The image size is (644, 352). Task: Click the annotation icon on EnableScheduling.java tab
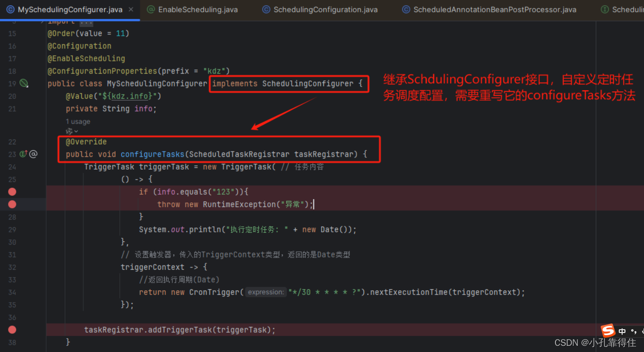151,10
